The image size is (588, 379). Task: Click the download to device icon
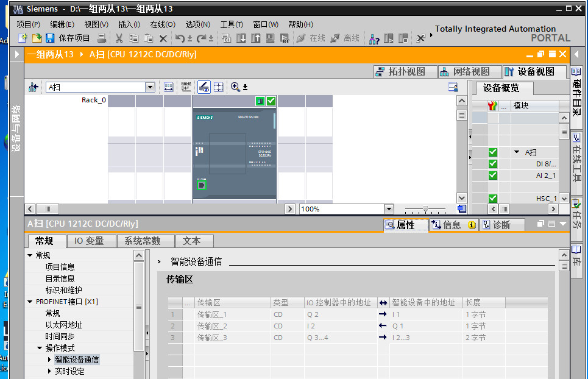click(241, 38)
